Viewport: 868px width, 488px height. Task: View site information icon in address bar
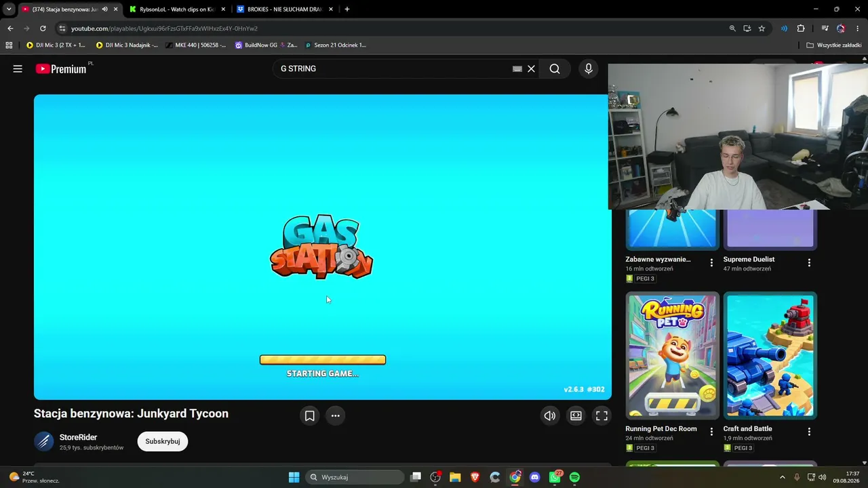[x=62, y=28]
